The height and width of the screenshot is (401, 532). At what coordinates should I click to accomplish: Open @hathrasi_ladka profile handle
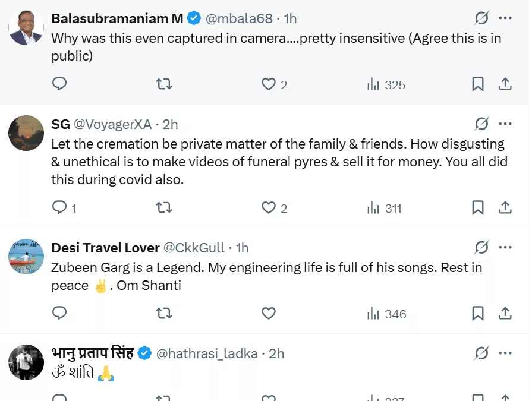pyautogui.click(x=207, y=353)
